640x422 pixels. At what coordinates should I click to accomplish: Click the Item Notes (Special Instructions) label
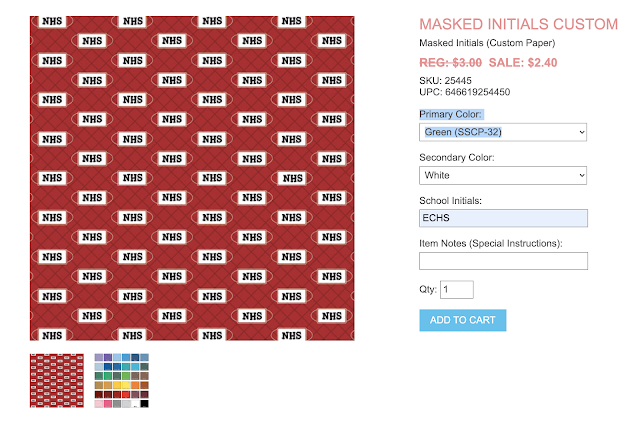click(491, 244)
